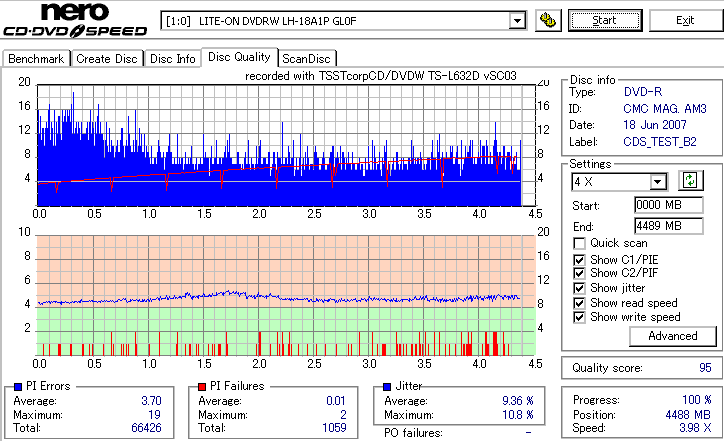This screenshot has width=724, height=441.
Task: Click the date 18 Jun 2007
Action: (655, 125)
